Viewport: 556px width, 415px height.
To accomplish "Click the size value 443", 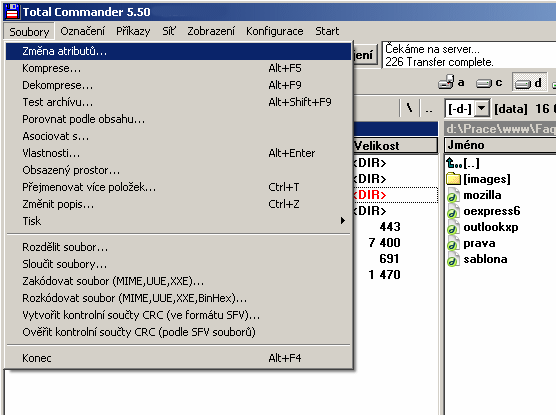I will click(x=390, y=227).
